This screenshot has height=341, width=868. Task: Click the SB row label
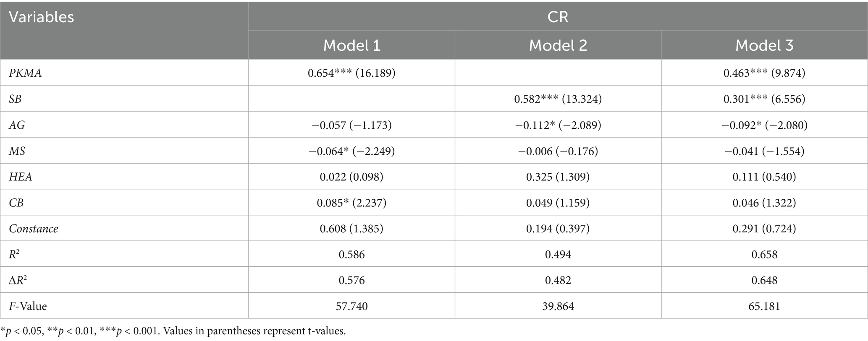pos(15,99)
